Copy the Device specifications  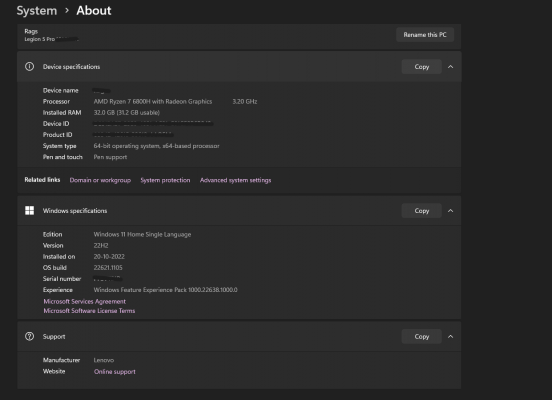pyautogui.click(x=421, y=67)
